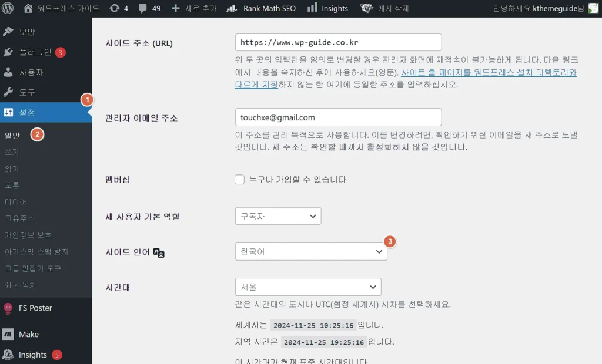The height and width of the screenshot is (364, 602).
Task: Click the site language translation icon
Action: [159, 252]
